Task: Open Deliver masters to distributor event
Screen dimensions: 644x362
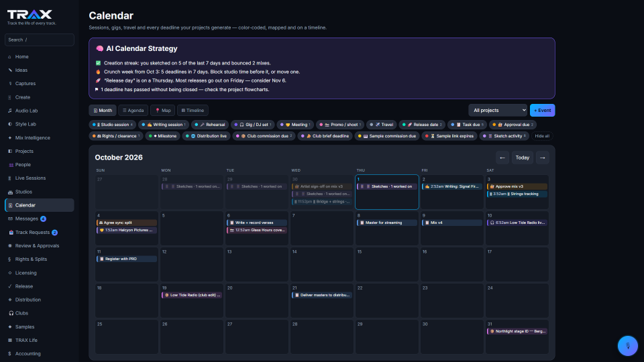Action: (321, 295)
